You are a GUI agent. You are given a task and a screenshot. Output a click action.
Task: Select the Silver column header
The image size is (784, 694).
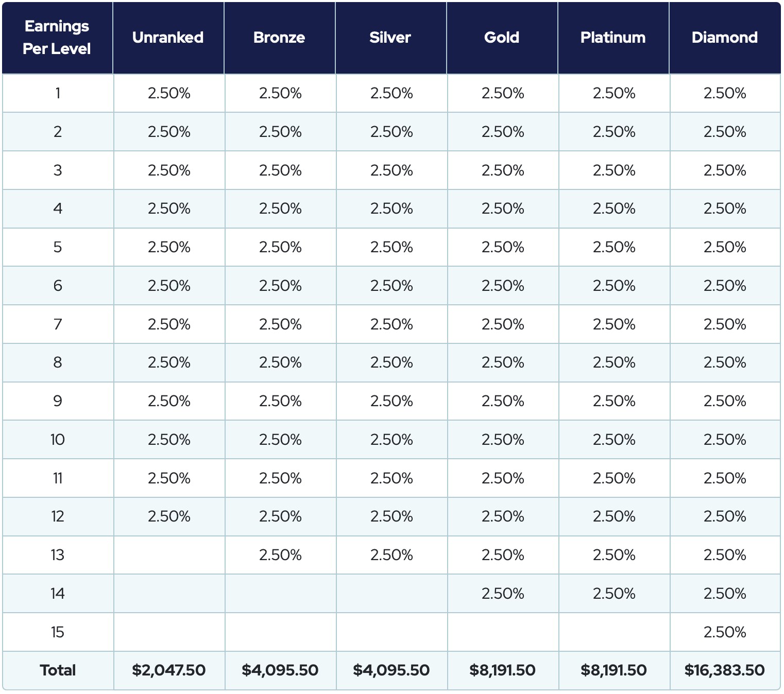point(390,38)
